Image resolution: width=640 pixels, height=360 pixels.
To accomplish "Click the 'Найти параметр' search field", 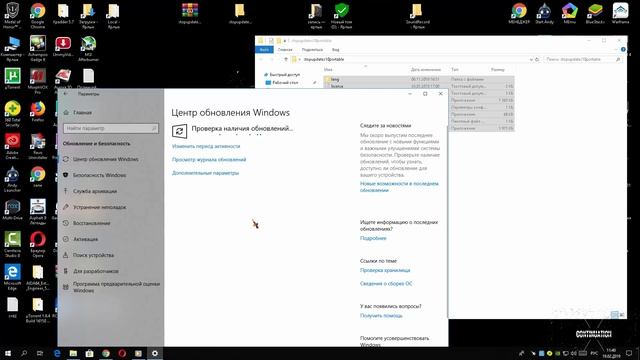I will [111, 129].
